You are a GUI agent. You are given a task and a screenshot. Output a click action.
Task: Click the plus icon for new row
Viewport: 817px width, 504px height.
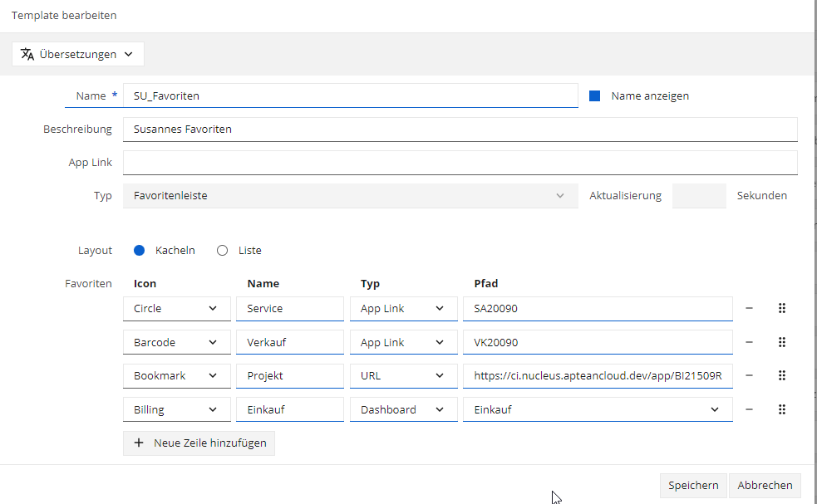[139, 443]
